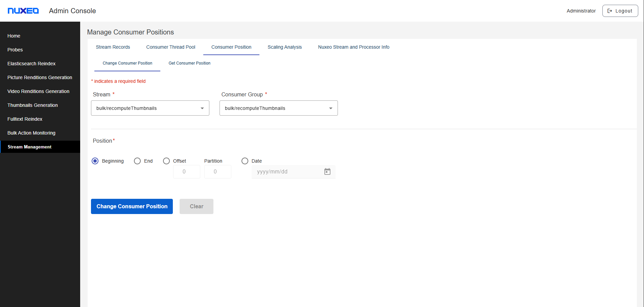Click the Offset number input field

[186, 172]
